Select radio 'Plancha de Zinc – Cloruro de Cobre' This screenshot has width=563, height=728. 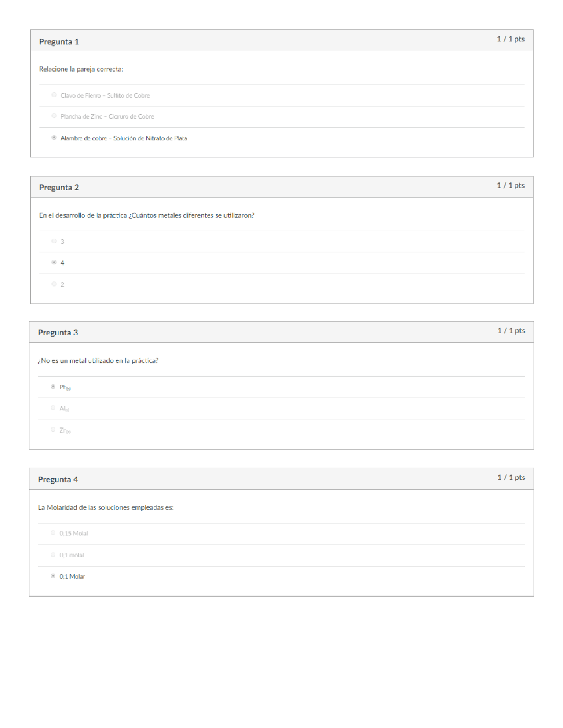click(54, 116)
